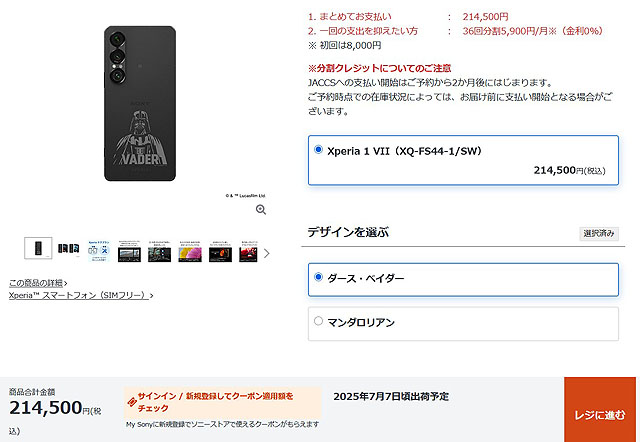Click the 選択済み label next to デザインを選ぶ
The image size is (640, 442).
(x=599, y=233)
